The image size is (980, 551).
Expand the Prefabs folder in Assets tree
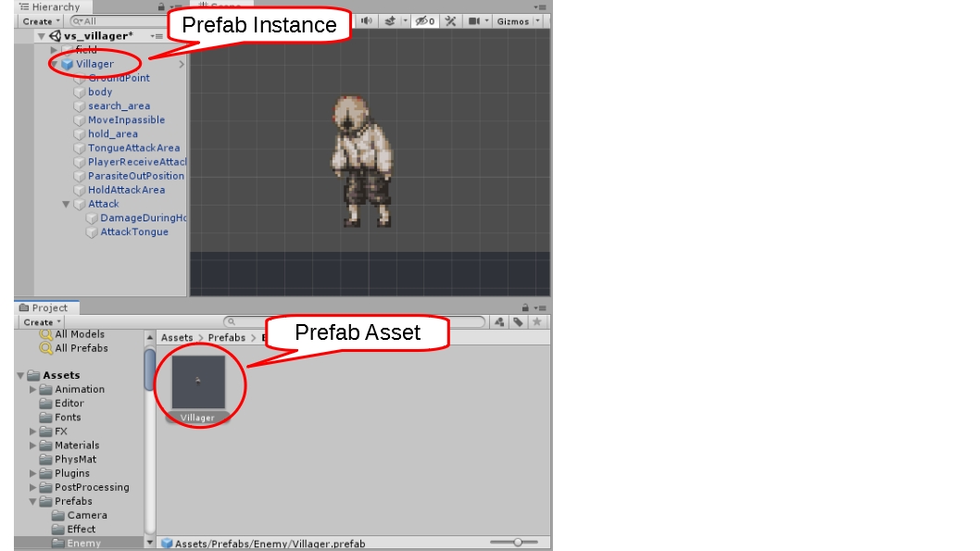tap(32, 501)
